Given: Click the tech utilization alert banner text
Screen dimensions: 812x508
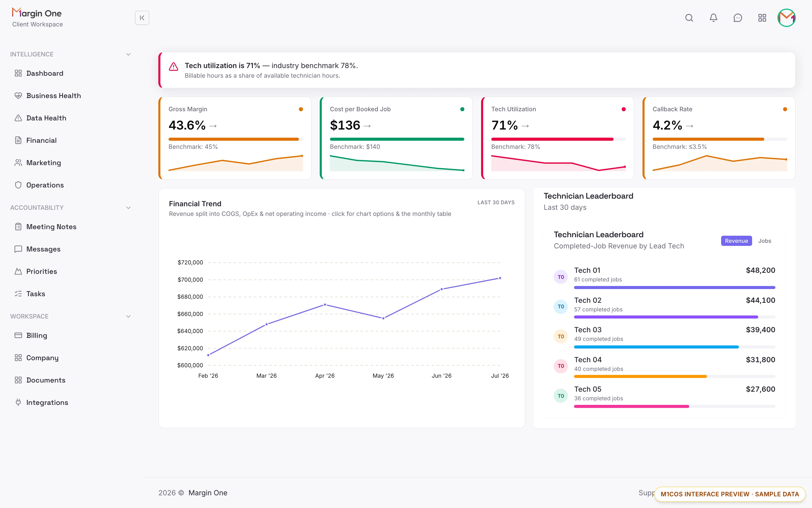Looking at the screenshot, I should [271, 66].
